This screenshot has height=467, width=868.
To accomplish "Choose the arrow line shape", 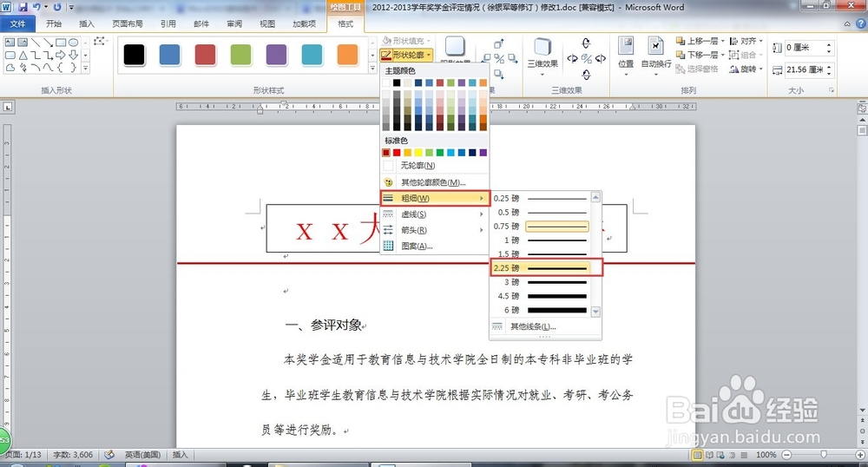I will click(x=48, y=42).
